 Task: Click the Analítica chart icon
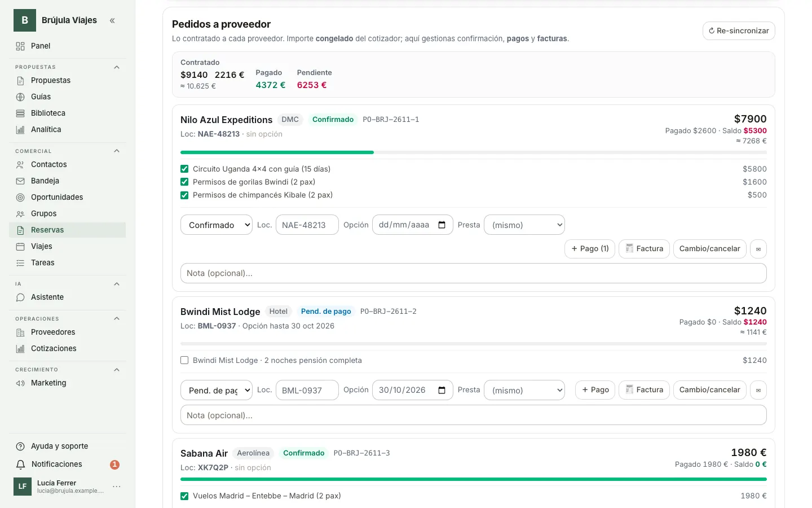20,130
